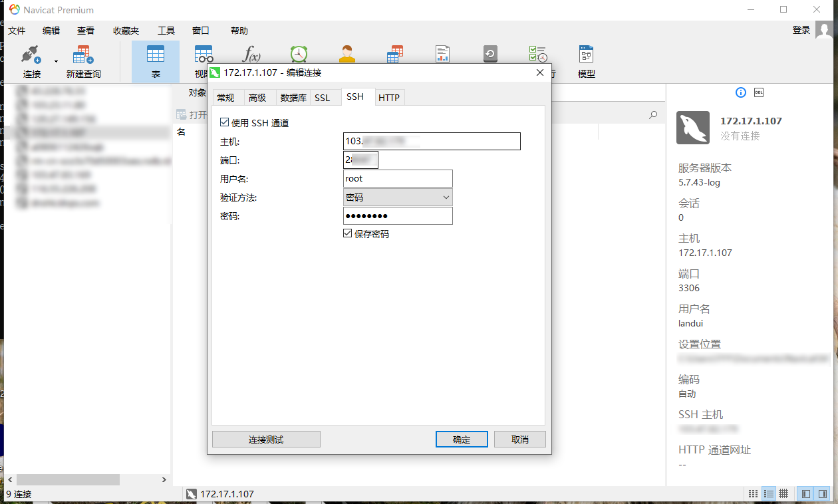Toggle the left sidebar pane icon
The image size is (838, 504).
pos(806,494)
